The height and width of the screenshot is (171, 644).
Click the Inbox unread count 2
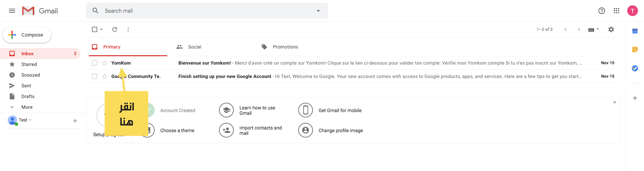point(75,54)
